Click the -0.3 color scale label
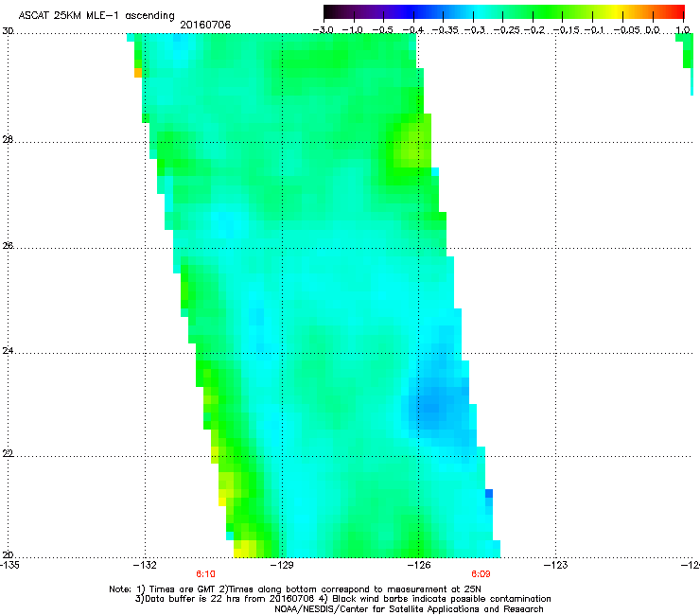This screenshot has height=615, width=700. (x=475, y=30)
